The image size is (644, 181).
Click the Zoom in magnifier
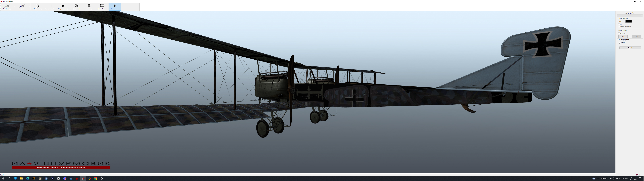pos(89,6)
